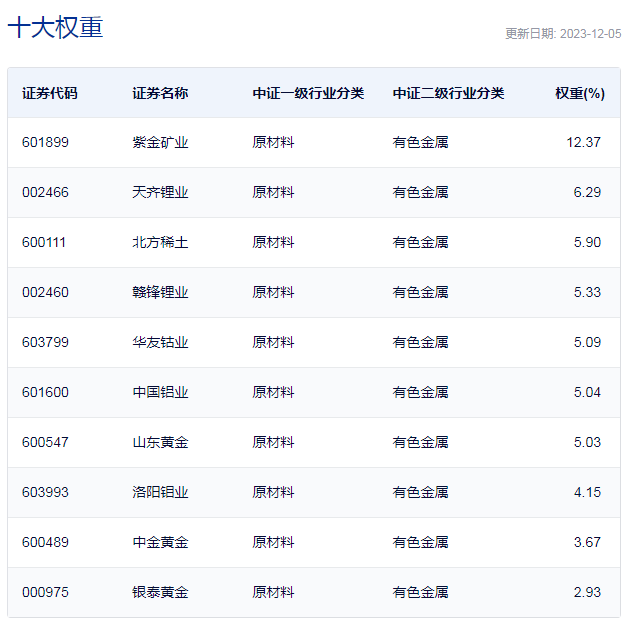Click 原材料 in the 天齐锂业 row
Screen dimensions: 627x626
273,192
